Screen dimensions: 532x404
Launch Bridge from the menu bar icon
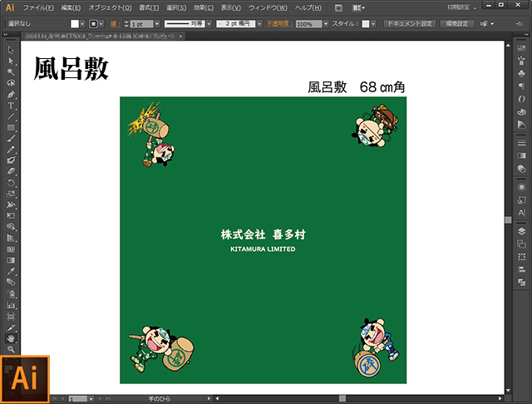(338, 7)
